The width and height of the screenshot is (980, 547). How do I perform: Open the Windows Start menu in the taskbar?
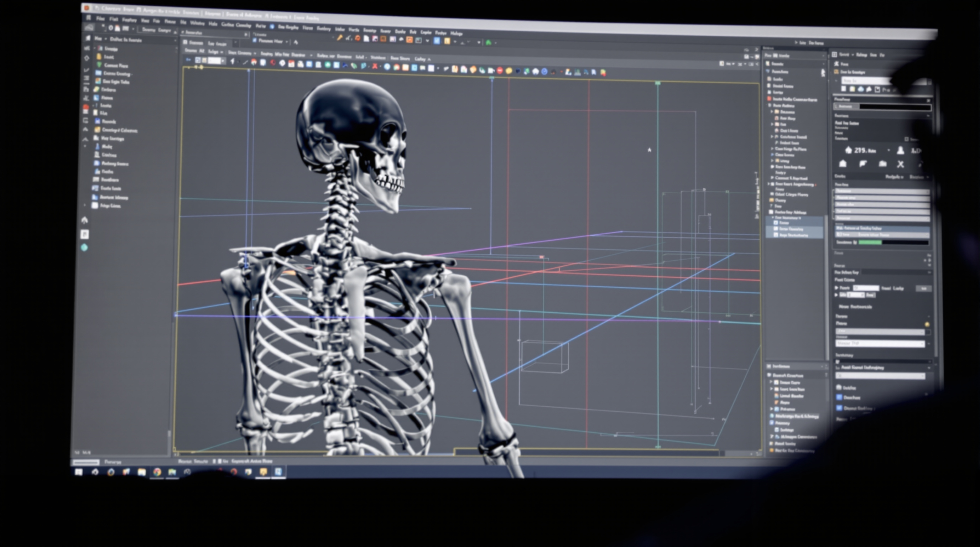pos(78,472)
